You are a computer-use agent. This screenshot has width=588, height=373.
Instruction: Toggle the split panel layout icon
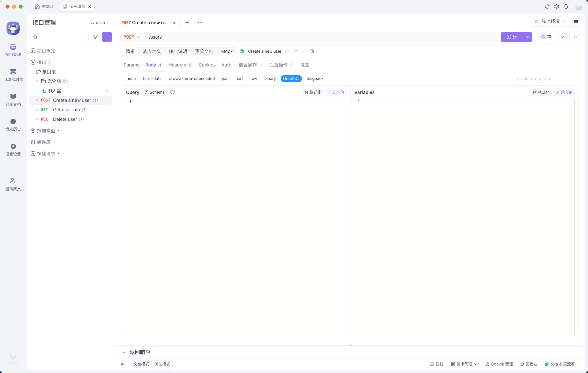click(312, 51)
